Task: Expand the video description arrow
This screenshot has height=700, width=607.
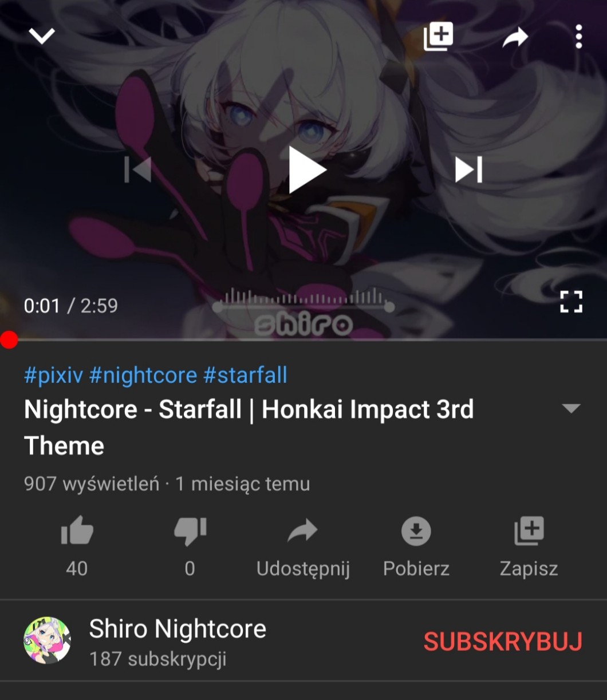Action: [x=571, y=408]
